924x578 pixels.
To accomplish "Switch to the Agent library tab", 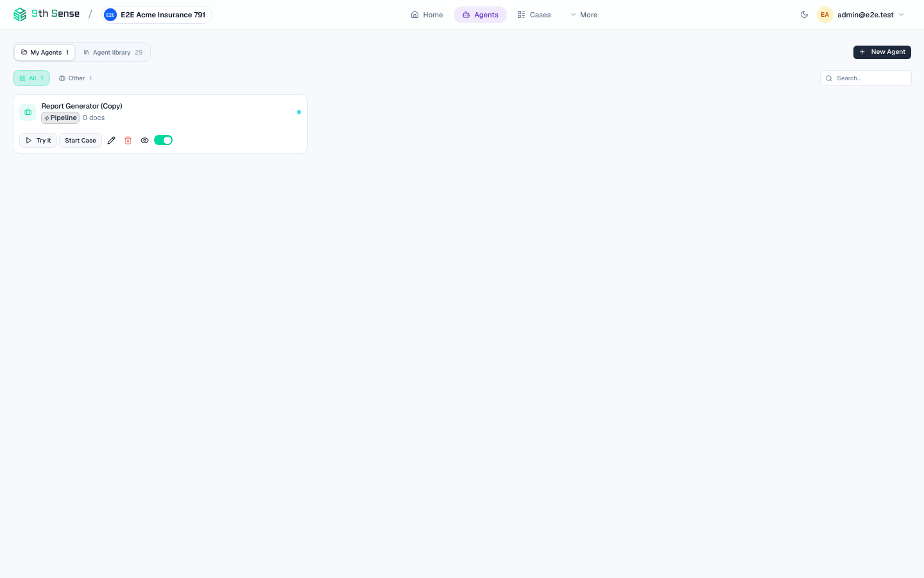I will click(x=113, y=53).
